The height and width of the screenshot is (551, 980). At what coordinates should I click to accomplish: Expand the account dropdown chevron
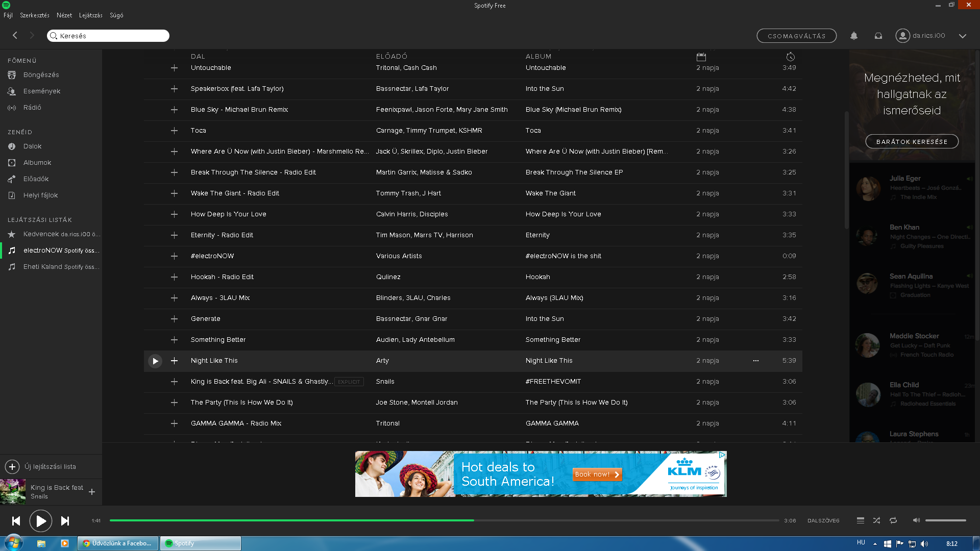963,36
